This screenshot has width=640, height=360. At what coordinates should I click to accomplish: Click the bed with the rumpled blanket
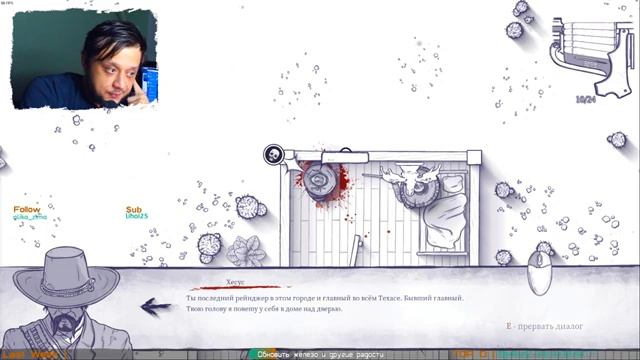click(444, 213)
